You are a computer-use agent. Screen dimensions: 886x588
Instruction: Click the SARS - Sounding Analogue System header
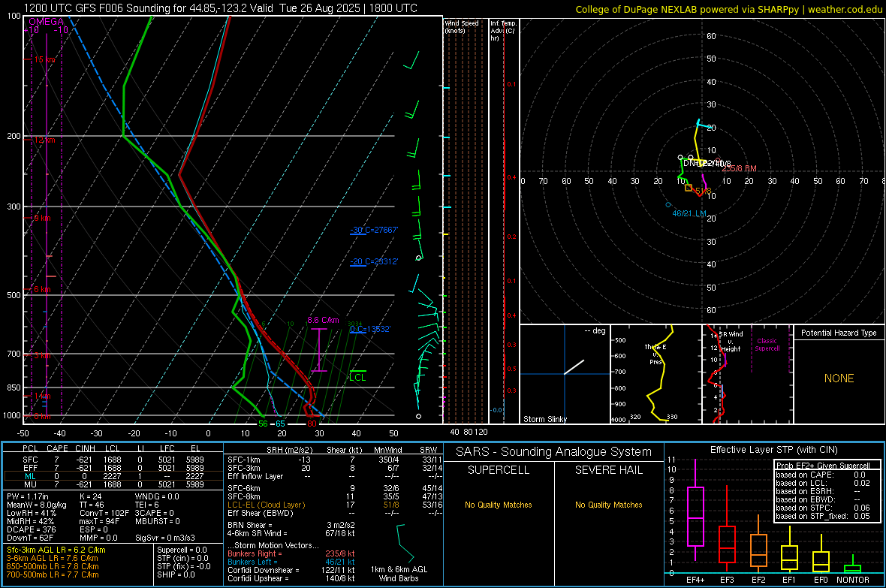coord(554,452)
